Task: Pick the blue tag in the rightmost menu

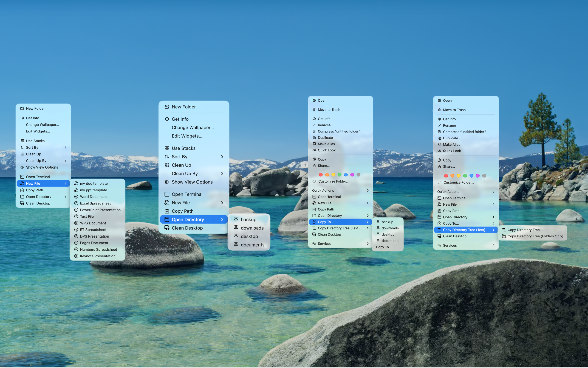Action: 471,176
